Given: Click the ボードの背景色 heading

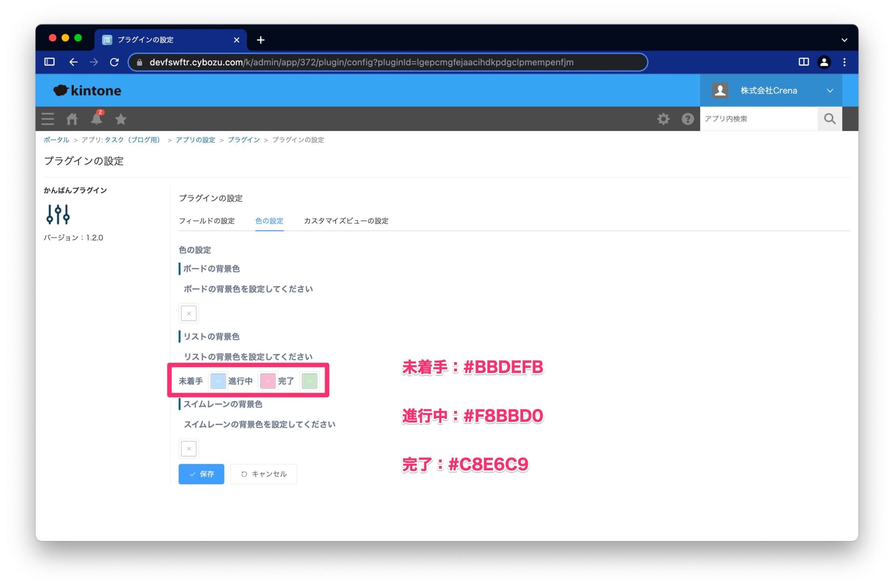Looking at the screenshot, I should tap(211, 269).
